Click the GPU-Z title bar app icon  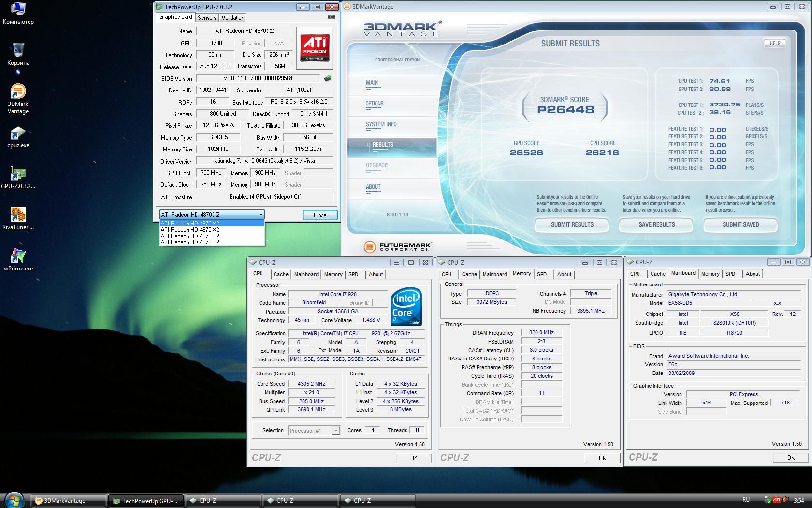click(x=159, y=7)
